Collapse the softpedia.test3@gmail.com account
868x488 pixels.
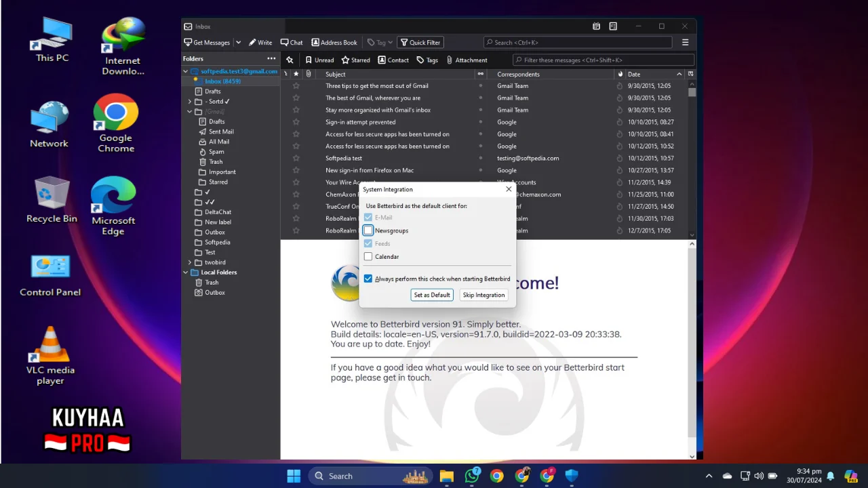(185, 71)
